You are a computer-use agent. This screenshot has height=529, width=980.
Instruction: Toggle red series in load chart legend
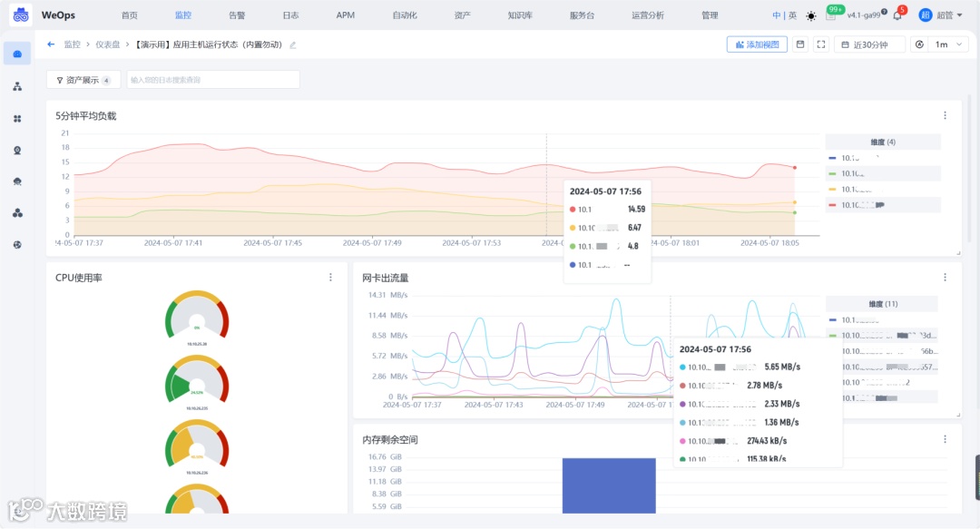(x=883, y=205)
